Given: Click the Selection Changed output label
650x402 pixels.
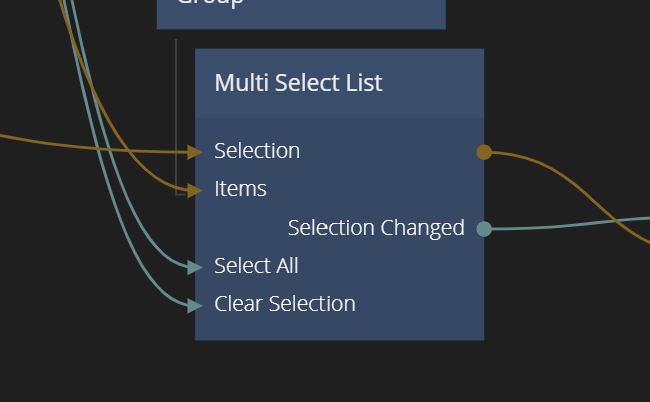Looking at the screenshot, I should click(x=376, y=228).
